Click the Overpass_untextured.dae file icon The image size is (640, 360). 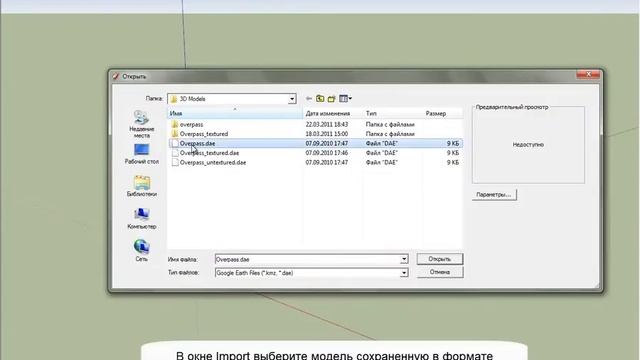175,162
